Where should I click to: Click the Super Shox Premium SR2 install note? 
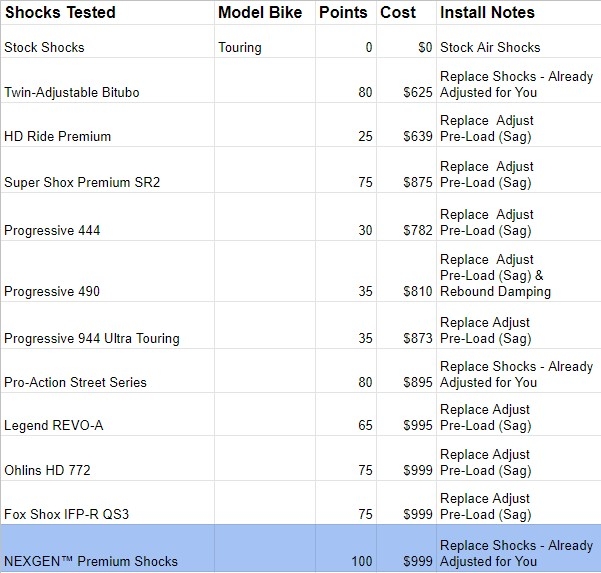click(519, 170)
